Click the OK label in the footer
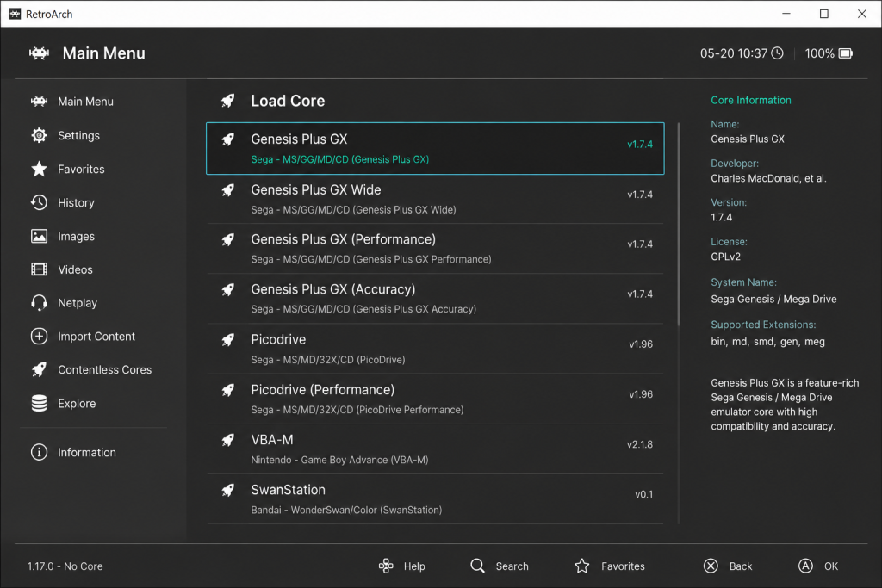Screen dimensions: 882x588 (831, 566)
